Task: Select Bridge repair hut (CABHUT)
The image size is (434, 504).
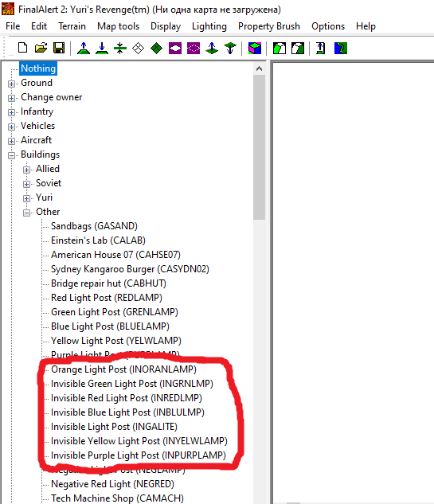Action: click(x=108, y=283)
